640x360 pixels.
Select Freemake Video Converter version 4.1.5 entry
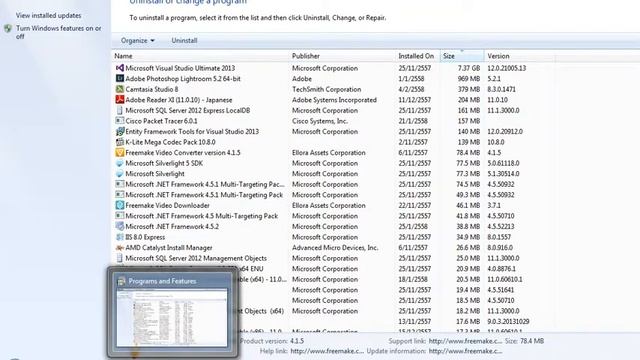tap(183, 153)
